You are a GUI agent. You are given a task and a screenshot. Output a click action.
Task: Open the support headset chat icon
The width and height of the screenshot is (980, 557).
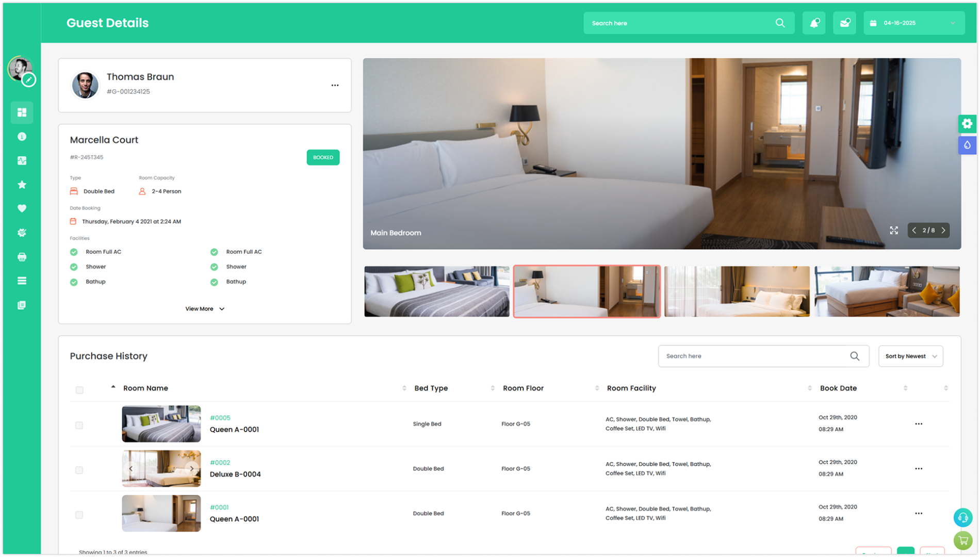[x=963, y=518]
